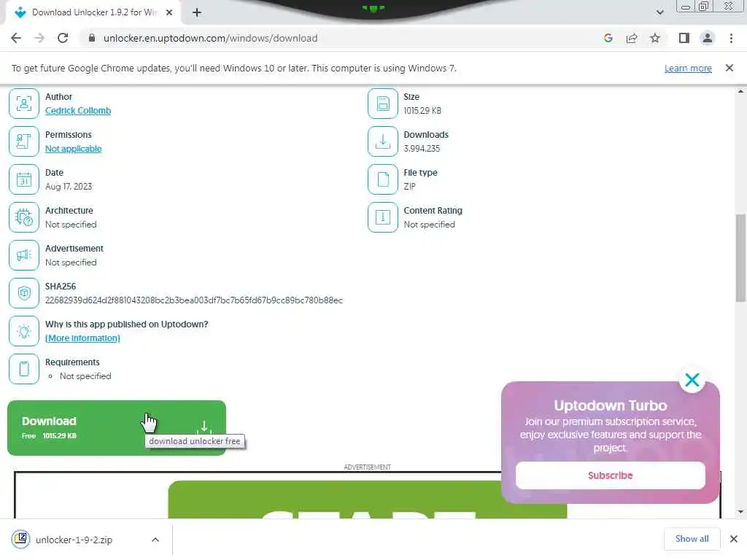Click the size value 1015.29 KB
747x560 pixels.
422,111
